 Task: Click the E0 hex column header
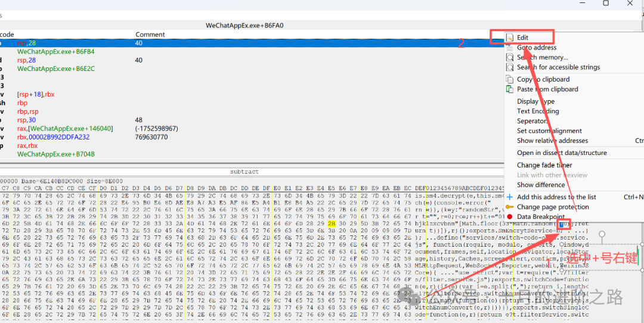click(277, 188)
